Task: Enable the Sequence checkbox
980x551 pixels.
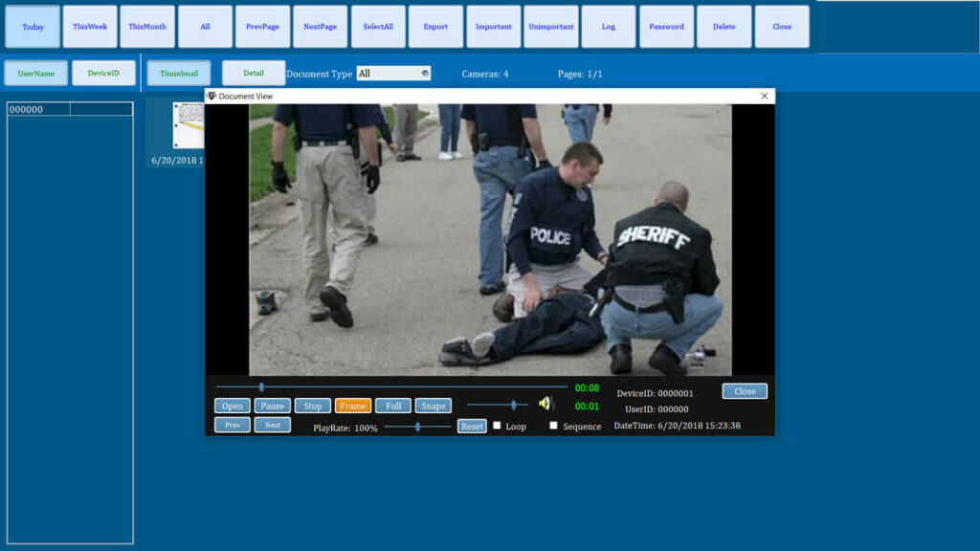Action: [552, 426]
